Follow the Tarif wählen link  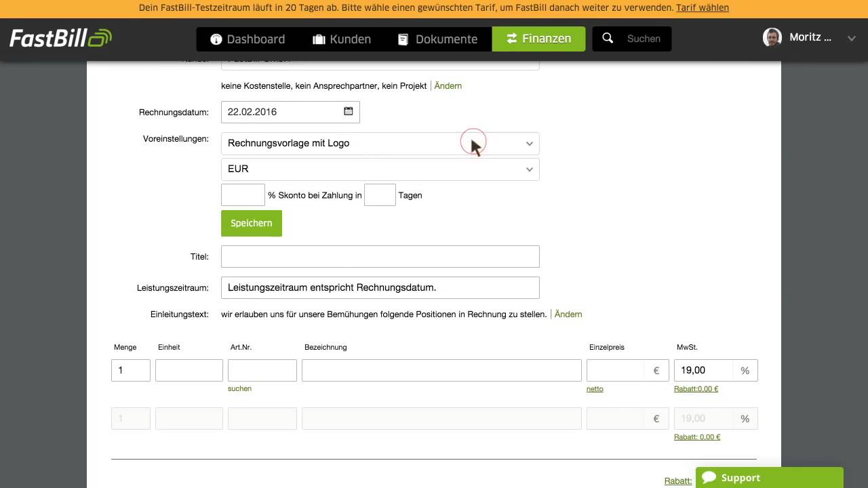coord(702,8)
